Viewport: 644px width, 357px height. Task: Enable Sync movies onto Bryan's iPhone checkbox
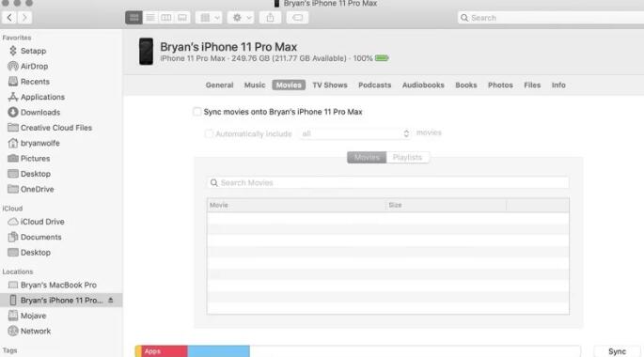[x=197, y=112]
